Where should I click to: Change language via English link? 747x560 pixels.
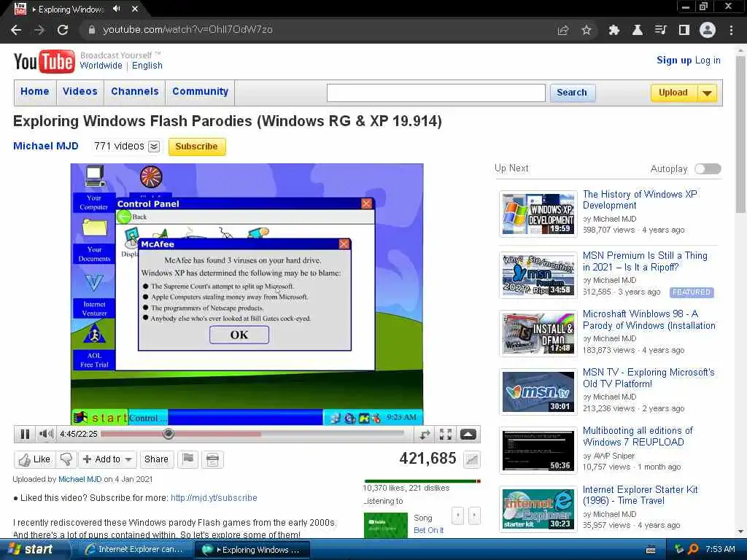[x=147, y=66]
